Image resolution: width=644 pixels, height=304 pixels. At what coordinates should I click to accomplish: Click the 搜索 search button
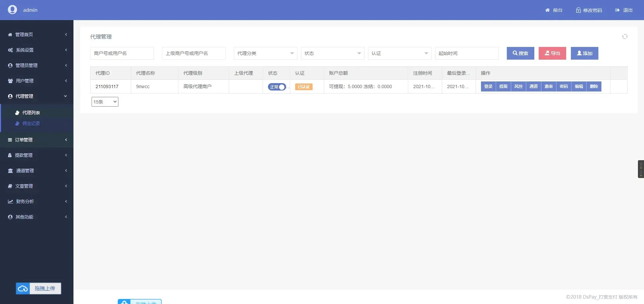click(x=520, y=53)
